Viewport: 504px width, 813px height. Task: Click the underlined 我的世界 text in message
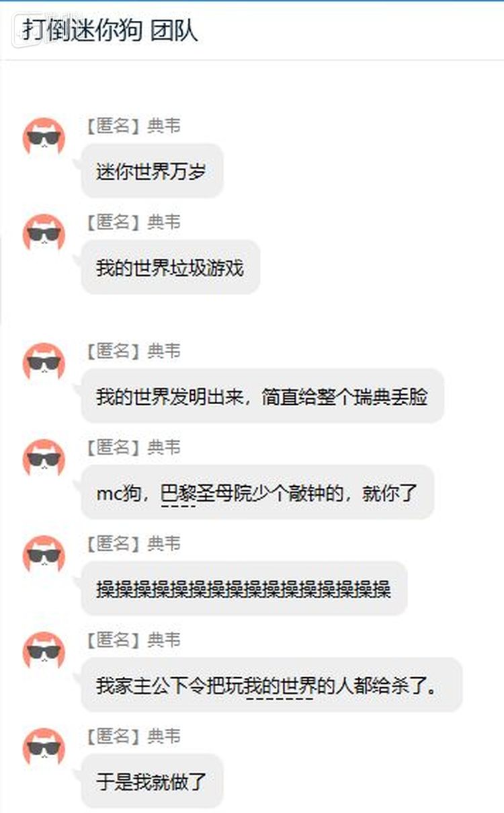(x=280, y=686)
